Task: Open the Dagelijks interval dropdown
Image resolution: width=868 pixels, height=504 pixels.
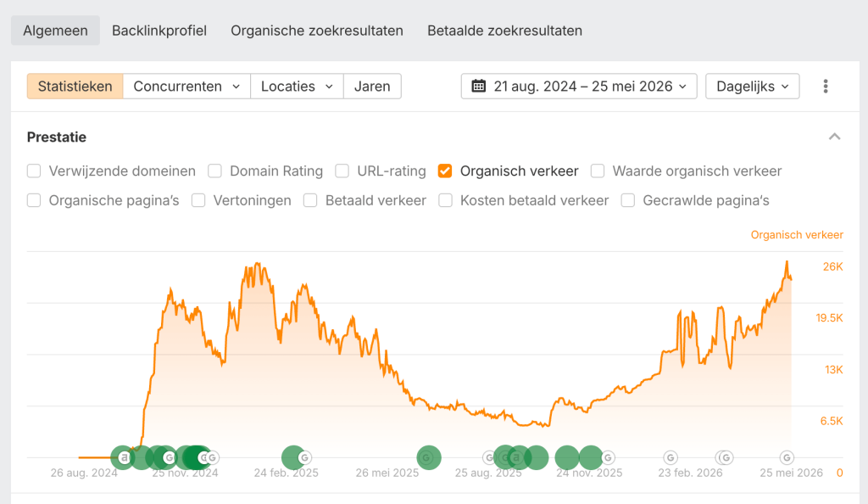Action: click(x=753, y=87)
